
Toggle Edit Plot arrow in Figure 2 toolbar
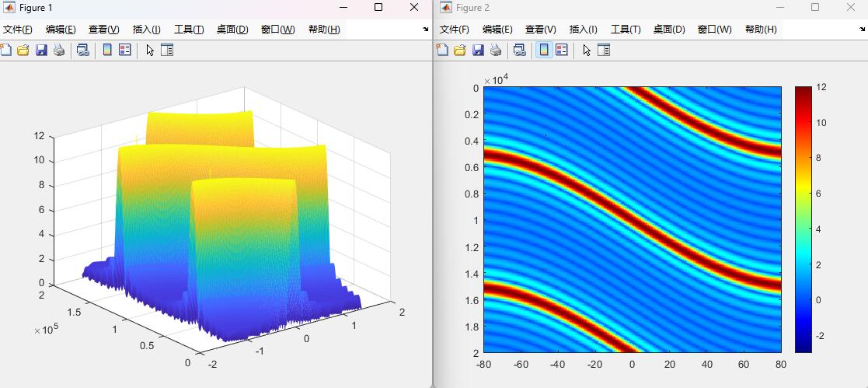coord(586,51)
